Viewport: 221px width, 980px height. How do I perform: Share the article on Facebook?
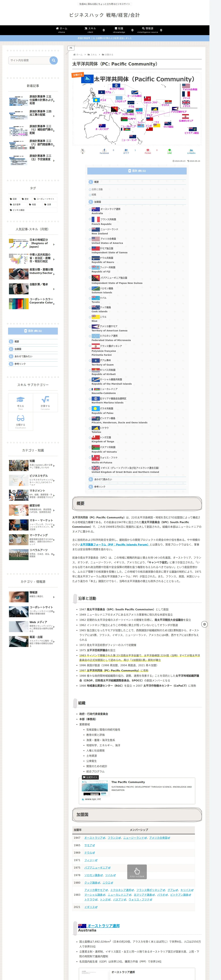tap(104, 151)
